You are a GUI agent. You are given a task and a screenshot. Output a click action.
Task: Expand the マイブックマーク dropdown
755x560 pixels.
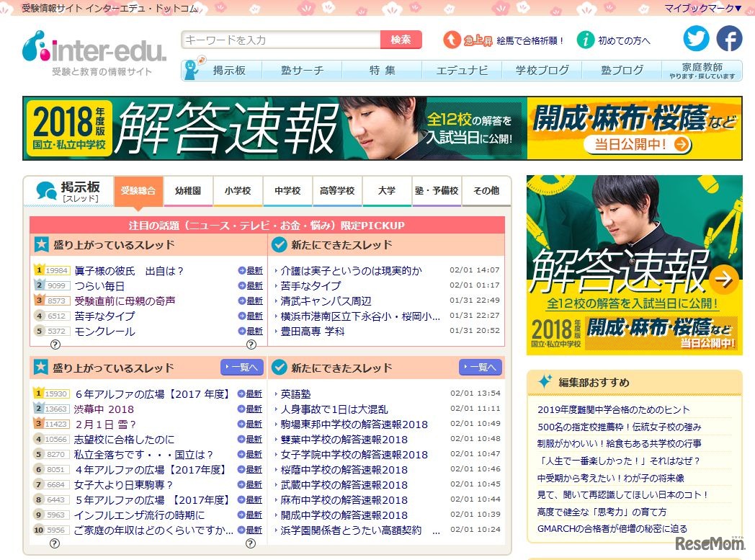702,8
